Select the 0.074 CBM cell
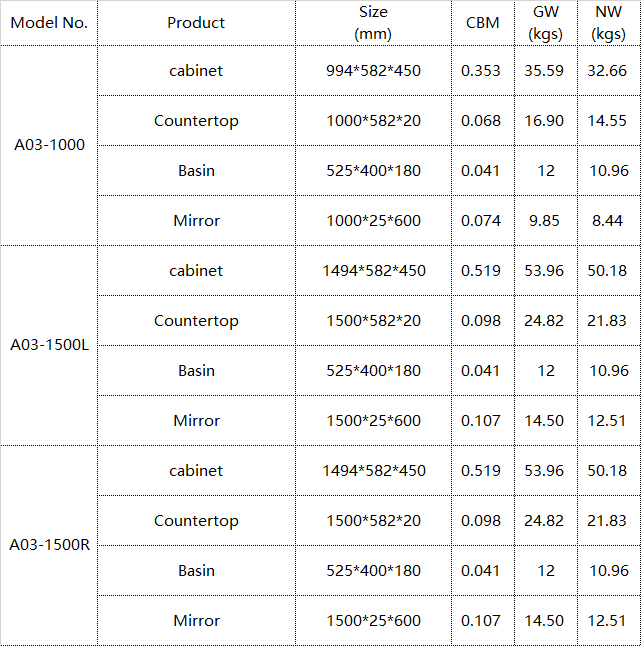The height and width of the screenshot is (646, 641). [x=483, y=220]
